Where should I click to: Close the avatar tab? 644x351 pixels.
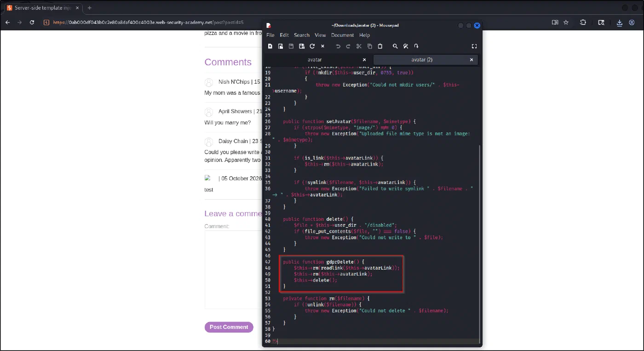[x=364, y=60]
